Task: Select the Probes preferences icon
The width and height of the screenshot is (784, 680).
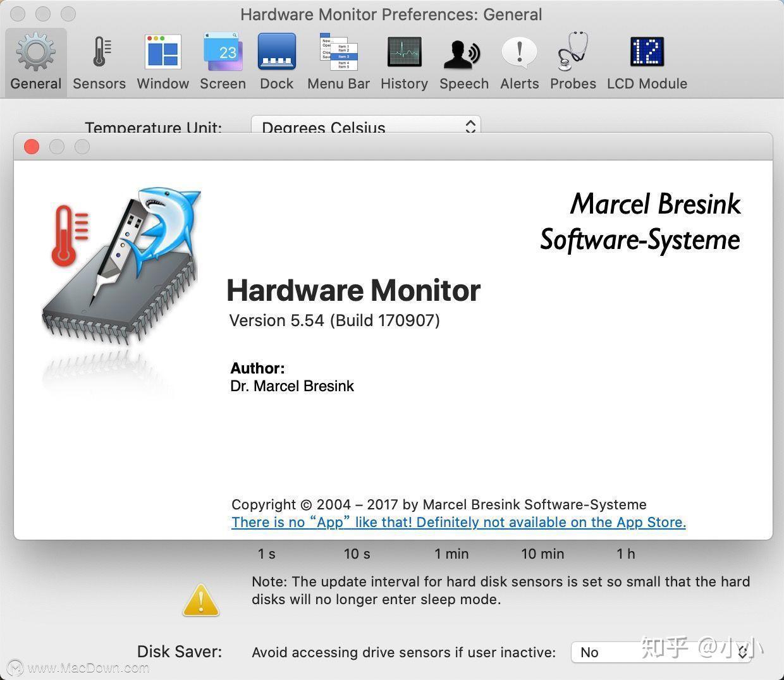Action: (572, 60)
